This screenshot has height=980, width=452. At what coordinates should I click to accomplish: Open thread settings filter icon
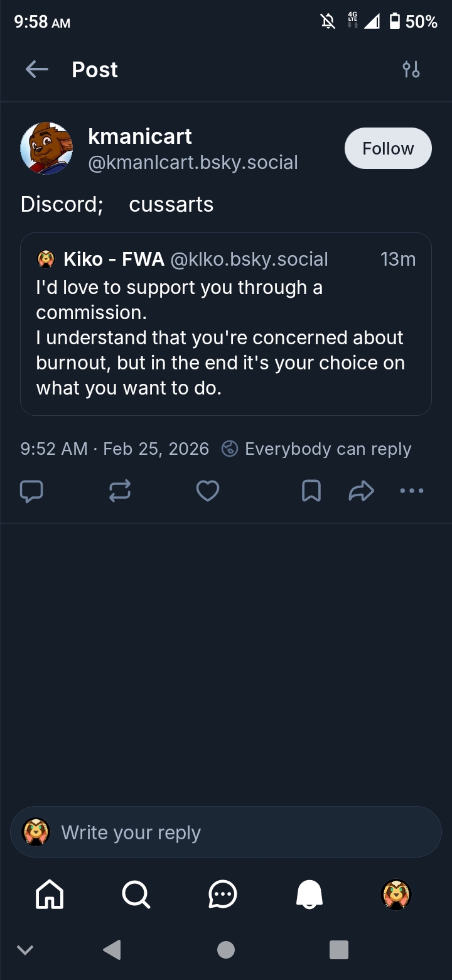coord(411,70)
